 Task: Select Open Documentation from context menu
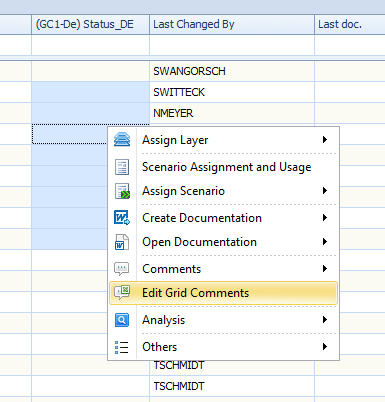click(223, 242)
